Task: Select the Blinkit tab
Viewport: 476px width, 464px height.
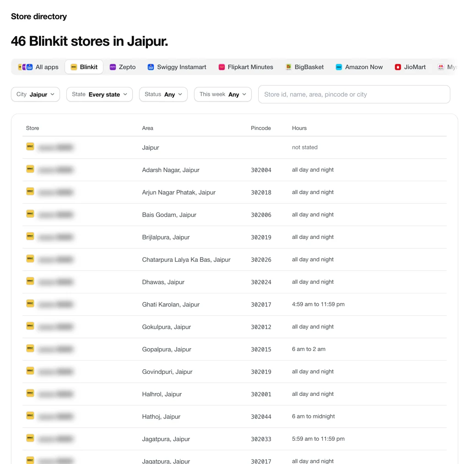Action: pos(84,67)
